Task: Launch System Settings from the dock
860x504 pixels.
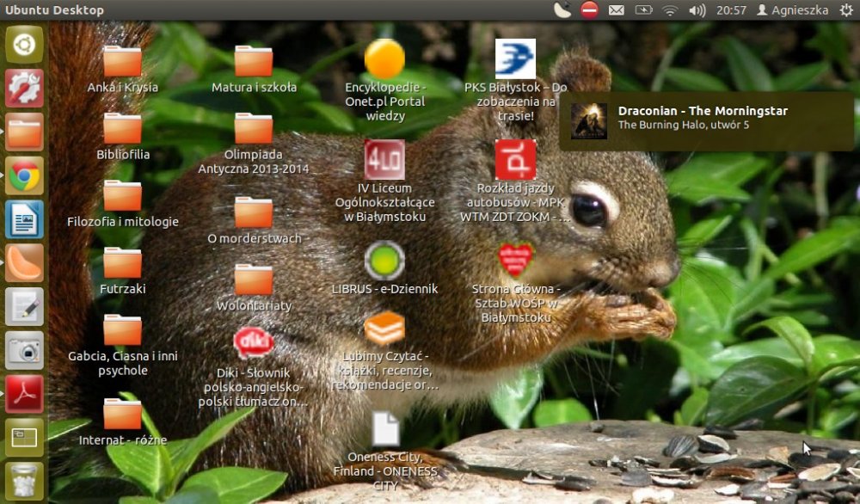Action: (24, 89)
